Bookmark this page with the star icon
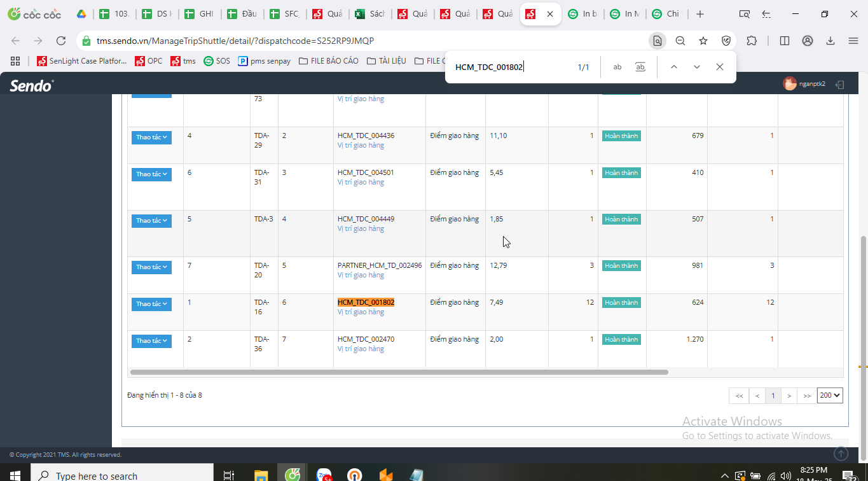868x481 pixels. pyautogui.click(x=703, y=41)
